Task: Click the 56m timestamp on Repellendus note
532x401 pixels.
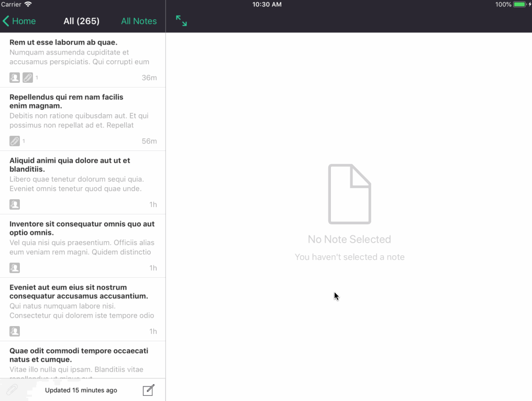Action: pyautogui.click(x=149, y=141)
